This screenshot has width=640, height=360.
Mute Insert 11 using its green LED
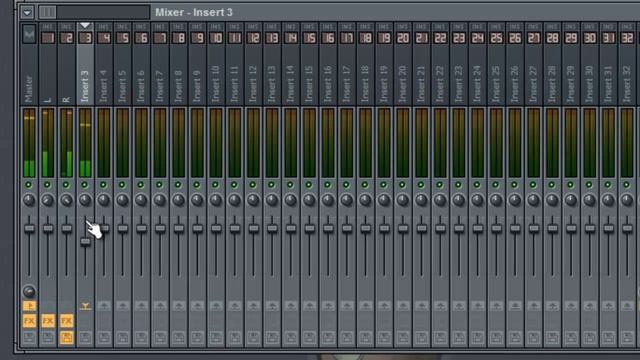(x=234, y=185)
